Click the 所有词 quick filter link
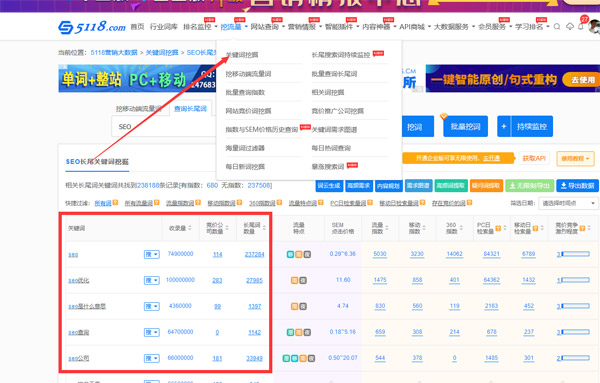 (103, 203)
